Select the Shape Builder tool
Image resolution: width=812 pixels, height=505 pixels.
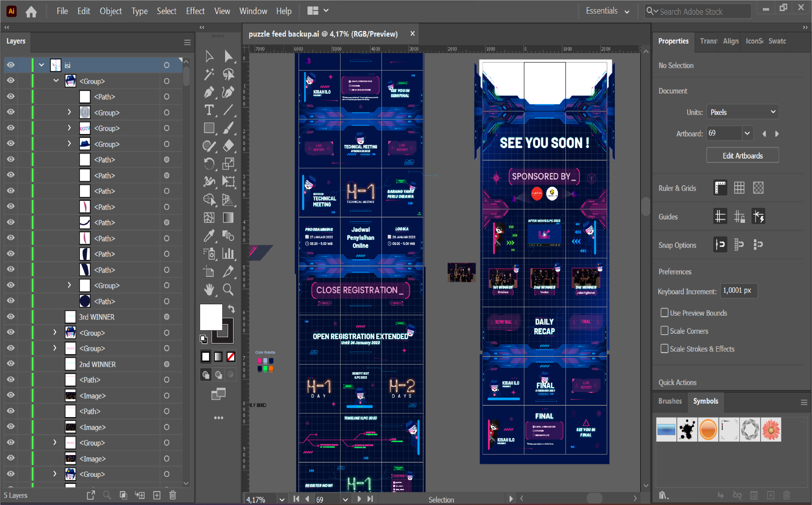(209, 200)
